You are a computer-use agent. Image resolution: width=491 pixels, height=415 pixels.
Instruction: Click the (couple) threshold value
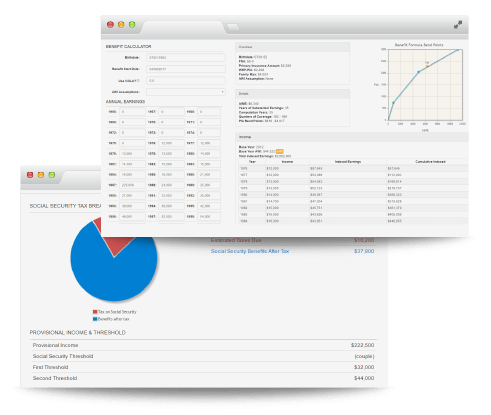pos(364,356)
